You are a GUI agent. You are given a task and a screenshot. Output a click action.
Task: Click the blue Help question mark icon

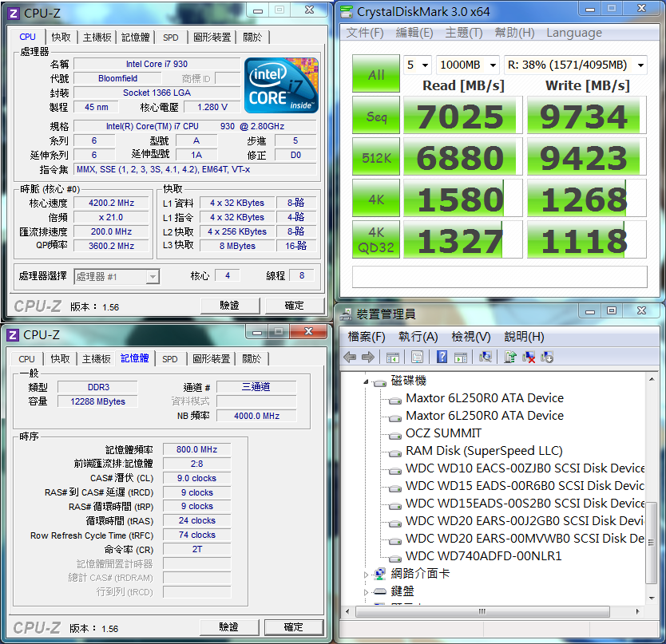442,357
